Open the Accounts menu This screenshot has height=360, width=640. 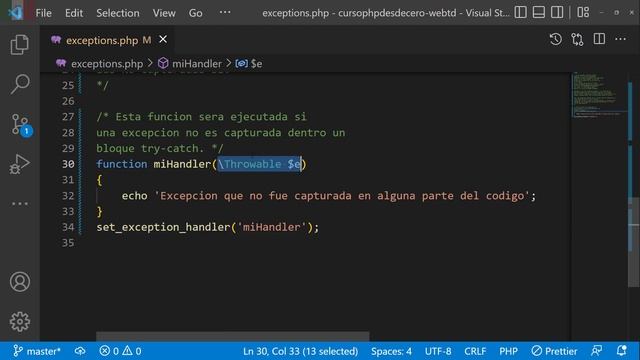[20, 282]
